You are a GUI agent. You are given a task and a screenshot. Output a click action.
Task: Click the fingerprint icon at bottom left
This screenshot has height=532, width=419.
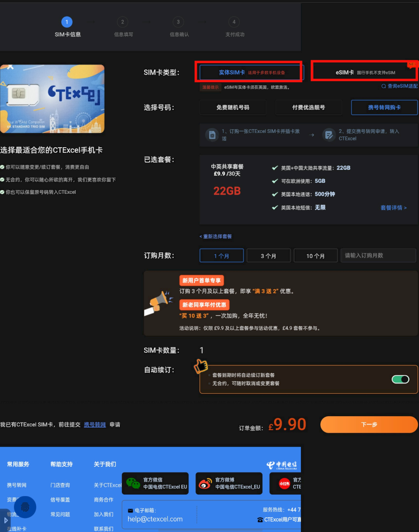(x=25, y=507)
